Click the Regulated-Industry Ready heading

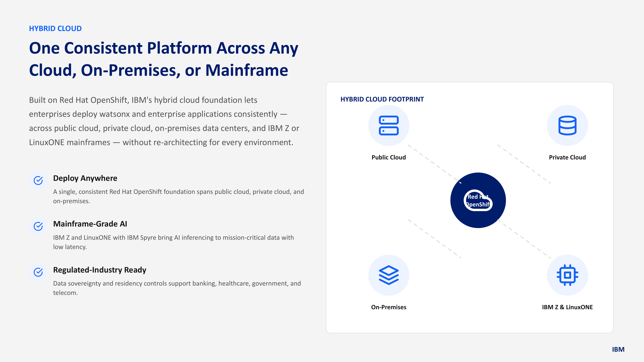point(99,270)
